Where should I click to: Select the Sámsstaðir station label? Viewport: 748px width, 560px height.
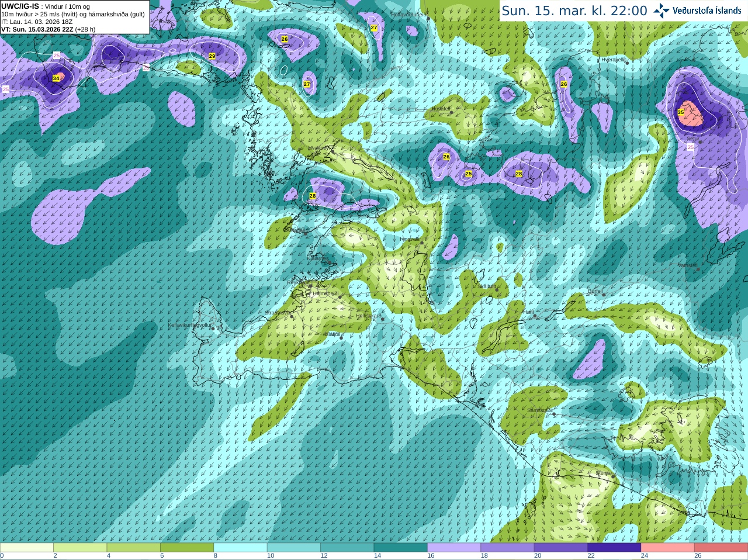click(x=539, y=410)
